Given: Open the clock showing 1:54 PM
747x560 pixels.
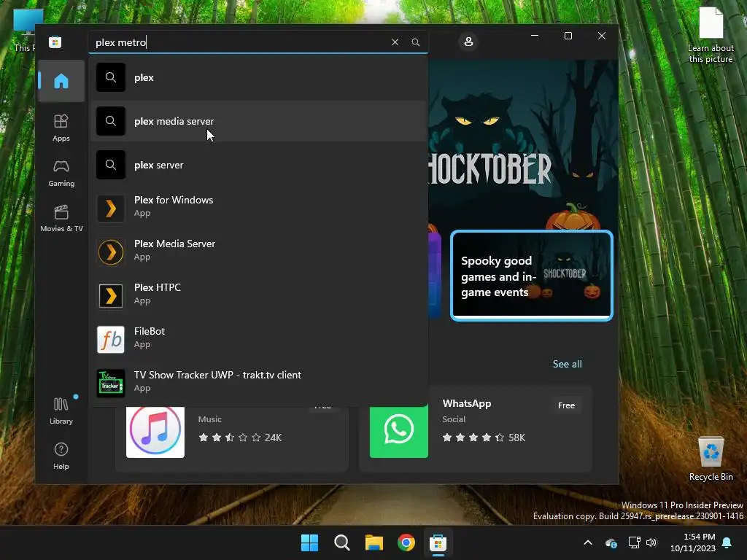Looking at the screenshot, I should (x=693, y=542).
